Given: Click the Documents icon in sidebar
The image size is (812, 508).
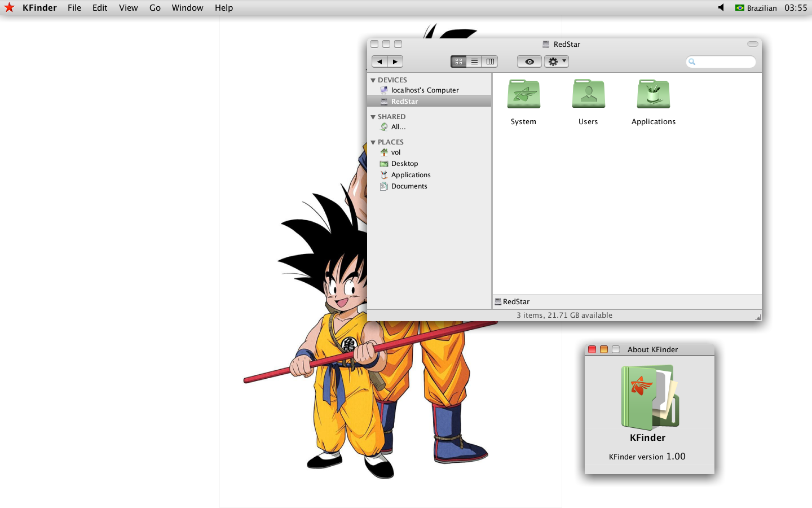Looking at the screenshot, I should pos(384,186).
